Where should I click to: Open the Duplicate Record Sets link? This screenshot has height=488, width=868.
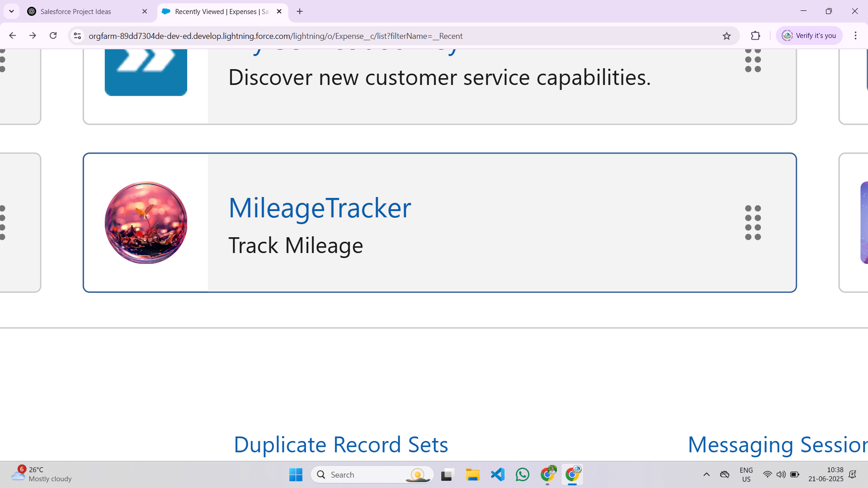[340, 445]
